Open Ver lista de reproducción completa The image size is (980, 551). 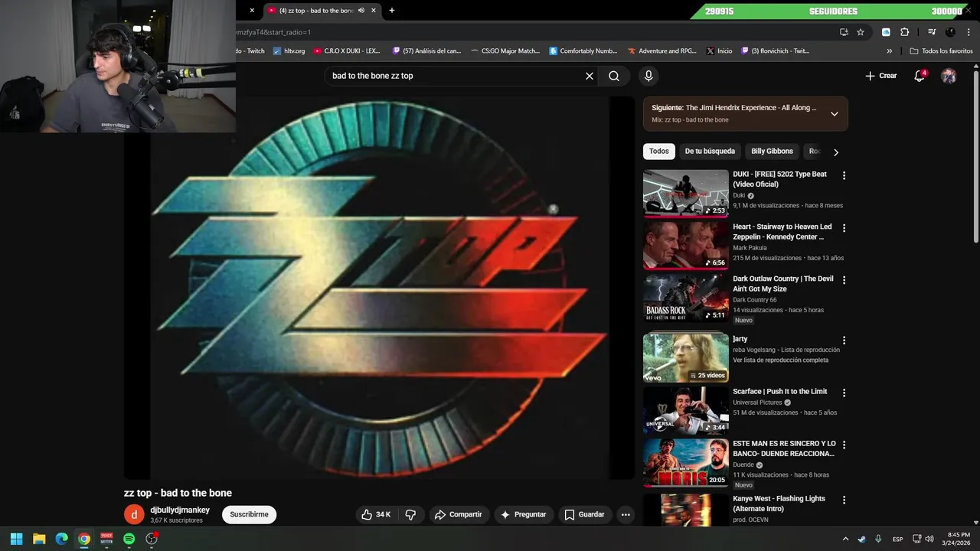pyautogui.click(x=780, y=360)
